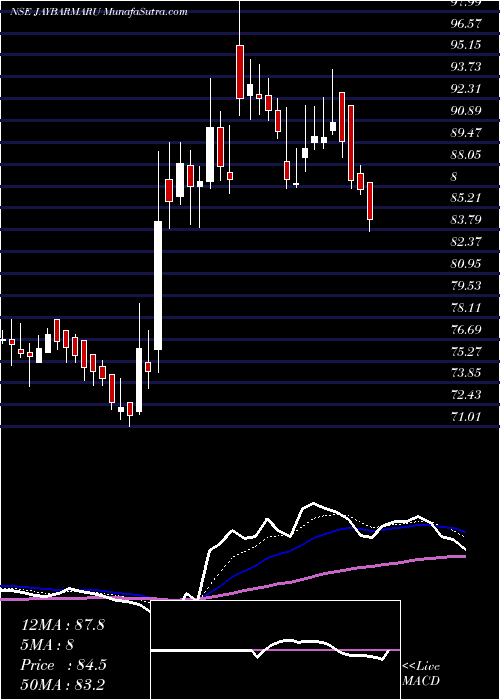The height and width of the screenshot is (700, 500).
Task: Click the 96.57 price axis label
Action: pos(466,24)
